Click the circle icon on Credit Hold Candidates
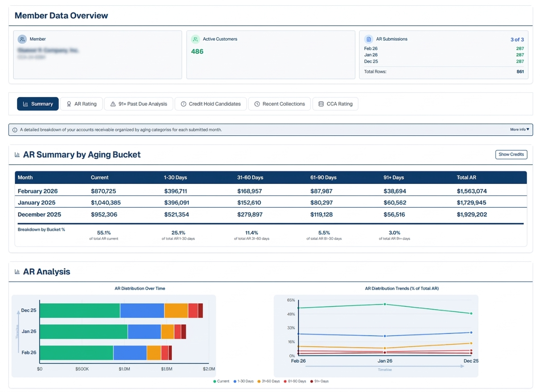 click(183, 104)
